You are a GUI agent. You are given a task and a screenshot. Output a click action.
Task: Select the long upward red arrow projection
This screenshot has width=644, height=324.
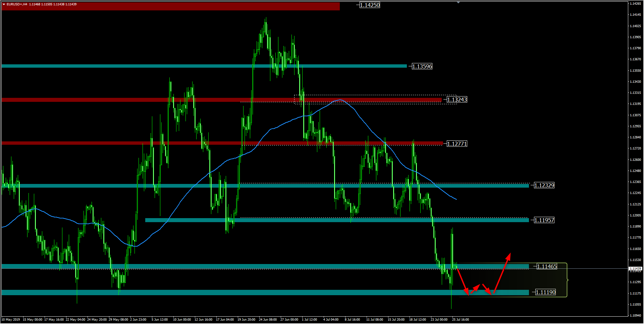[x=502, y=272]
